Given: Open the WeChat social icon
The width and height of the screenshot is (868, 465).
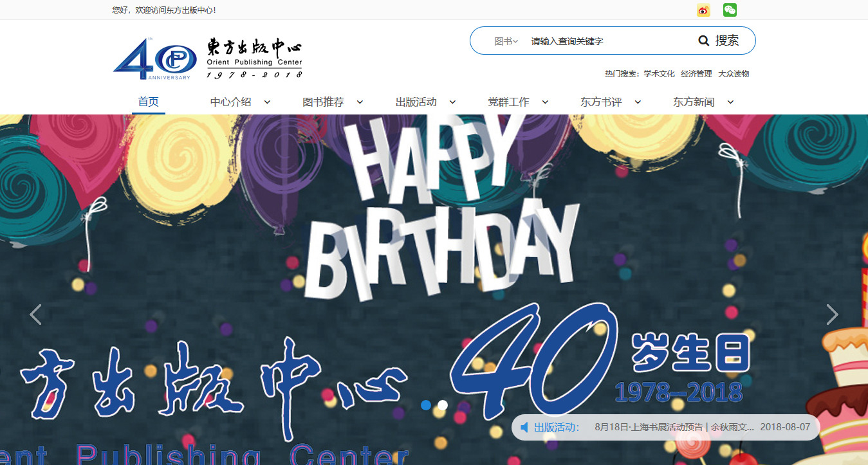Looking at the screenshot, I should 730,10.
